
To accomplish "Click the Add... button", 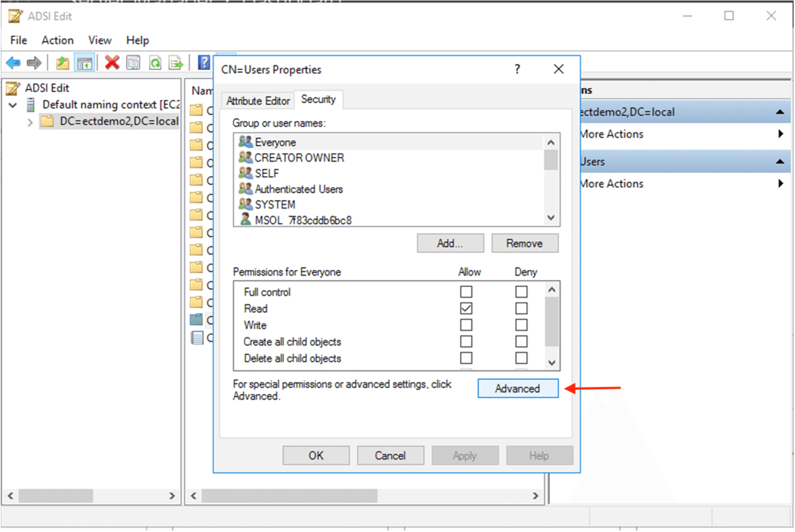I will click(x=450, y=243).
